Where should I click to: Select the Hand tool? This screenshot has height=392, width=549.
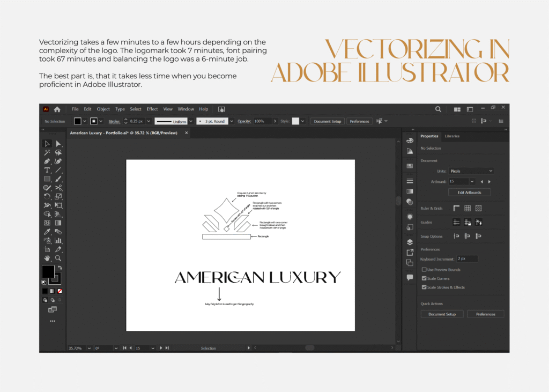47,258
